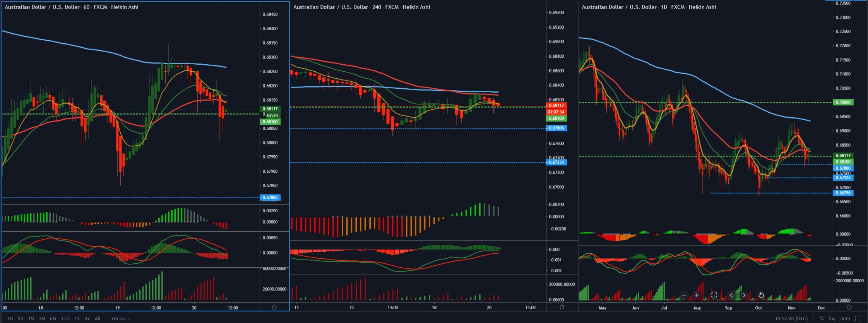Click blue 0.67334 level label on 1D chart

(844, 177)
